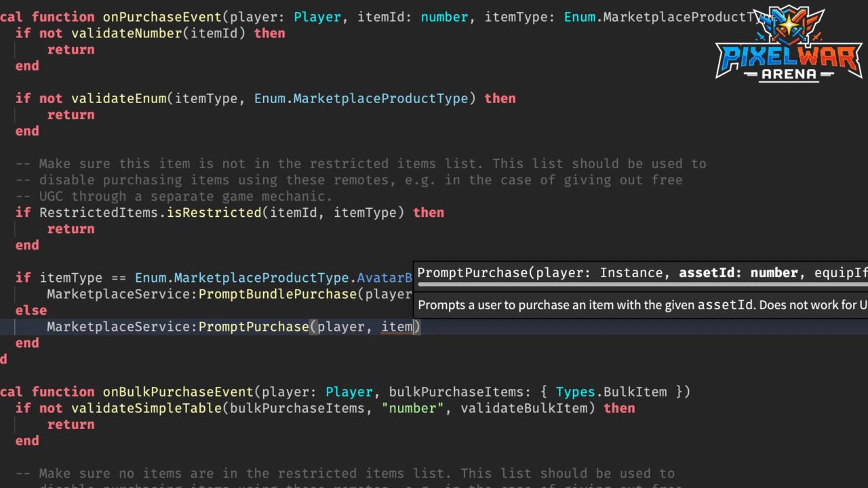Click the PromptBundlePurchase method name
Screen dimensions: 868x488
[278, 294]
